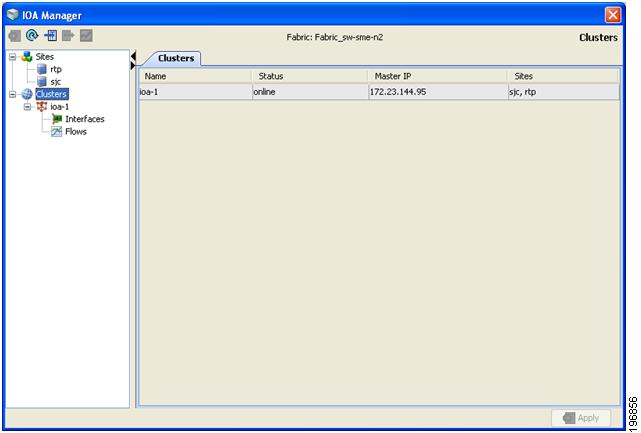The image size is (641, 433).
Task: Click the ioa-1 cluster red node icon
Action: [x=42, y=106]
